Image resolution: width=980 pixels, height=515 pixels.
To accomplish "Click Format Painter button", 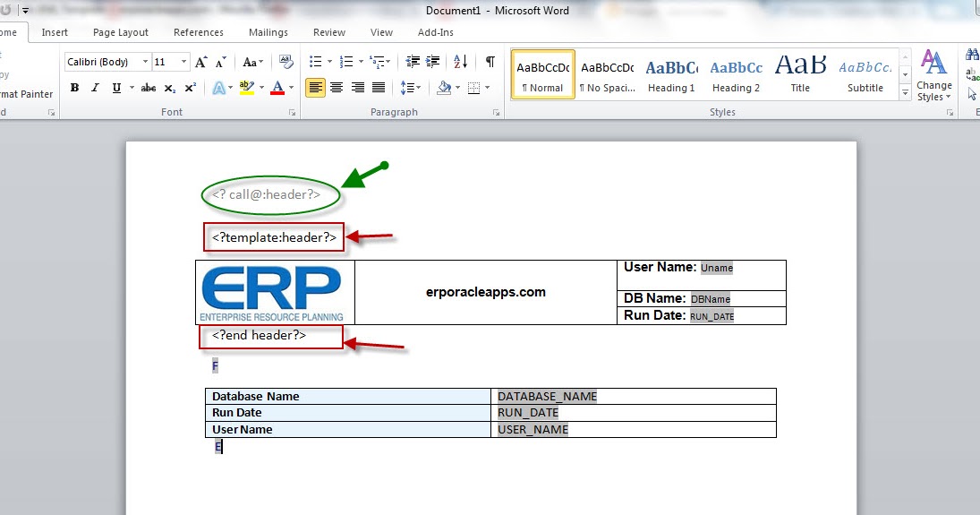I will 26,94.
